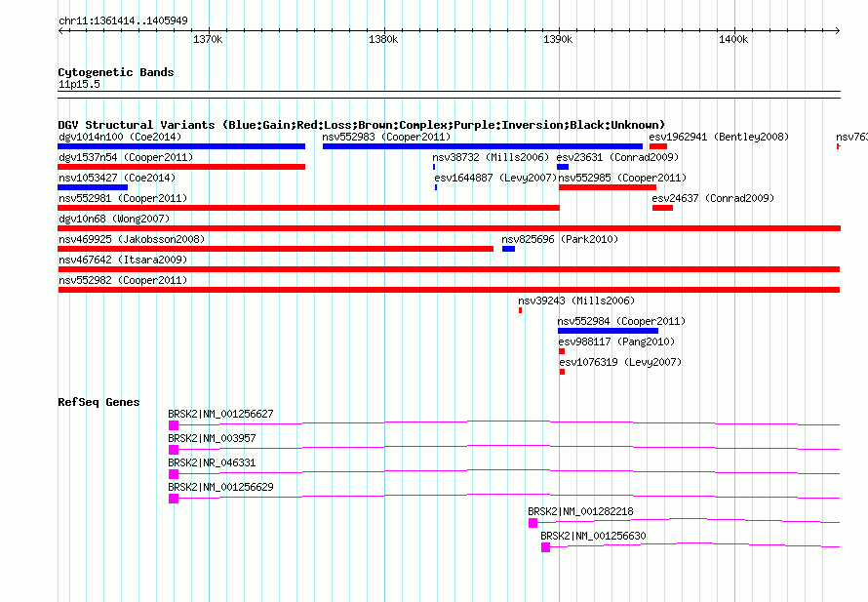
Task: Select the nsv552983 (Cooper2011) gain variant bar
Action: point(483,146)
